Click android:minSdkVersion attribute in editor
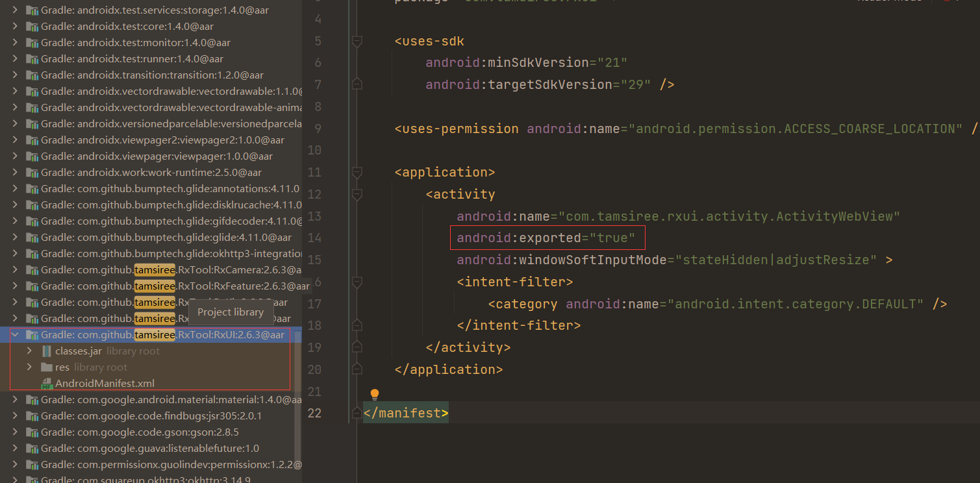Screen dimensions: 980x483 click(x=507, y=63)
